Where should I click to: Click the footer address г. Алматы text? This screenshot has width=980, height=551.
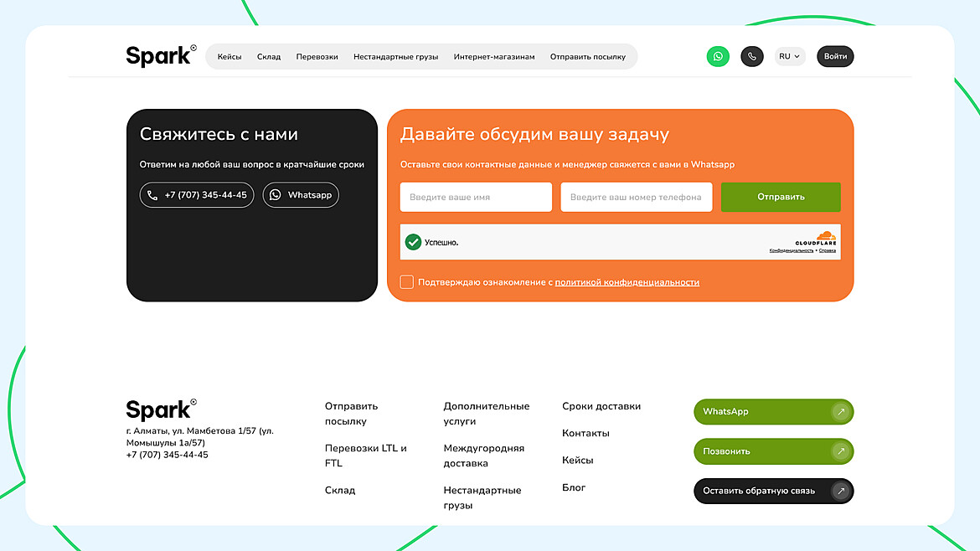200,436
